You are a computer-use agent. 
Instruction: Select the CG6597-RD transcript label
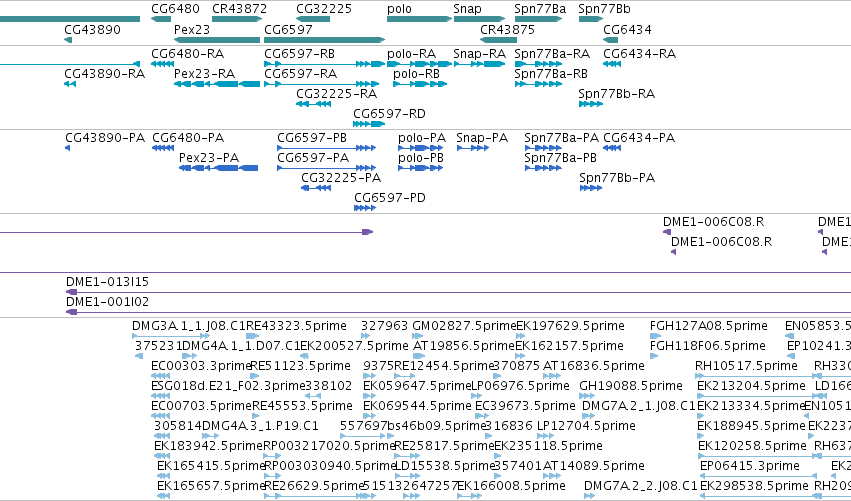[389, 113]
